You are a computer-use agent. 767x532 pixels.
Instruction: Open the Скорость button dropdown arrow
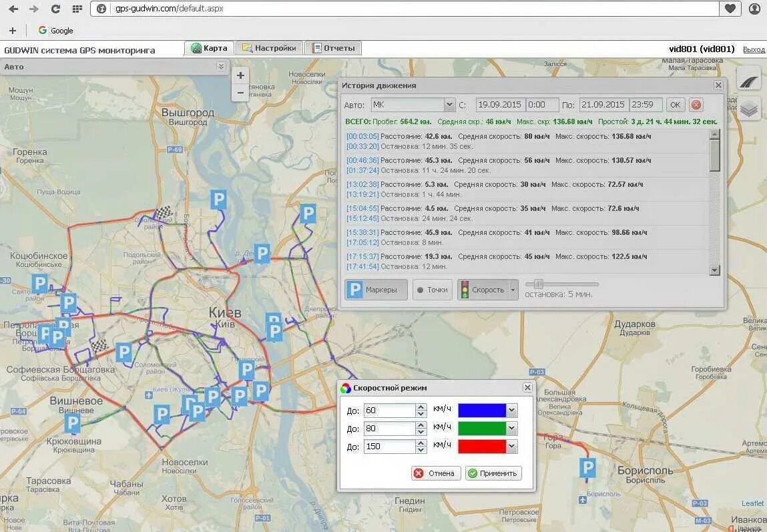[x=513, y=290]
